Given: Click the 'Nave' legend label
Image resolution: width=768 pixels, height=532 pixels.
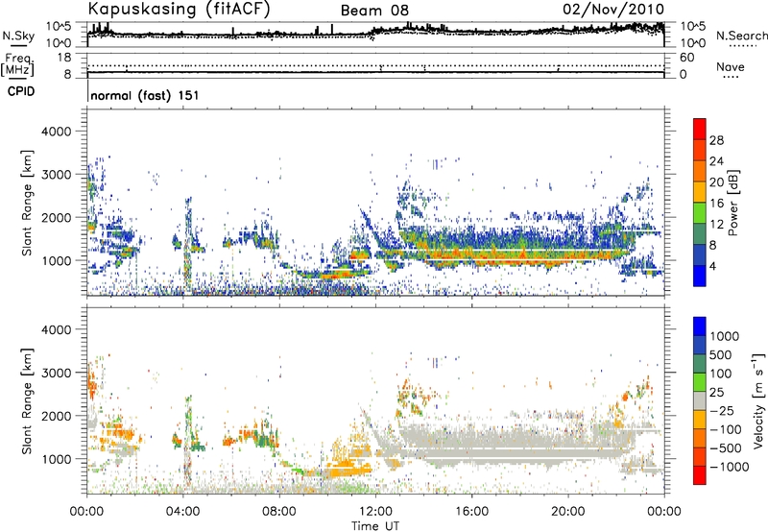Looking at the screenshot, I should 731,66.
